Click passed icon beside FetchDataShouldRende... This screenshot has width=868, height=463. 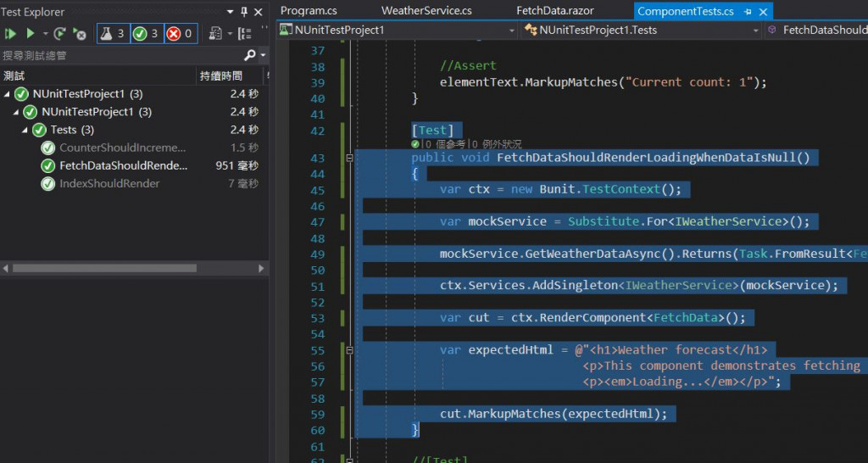coord(47,165)
